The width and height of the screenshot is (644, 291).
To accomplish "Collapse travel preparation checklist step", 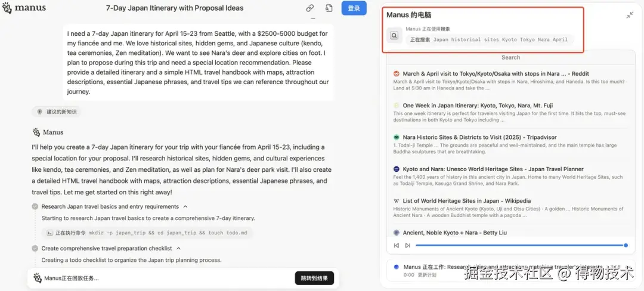I will 178,249.
